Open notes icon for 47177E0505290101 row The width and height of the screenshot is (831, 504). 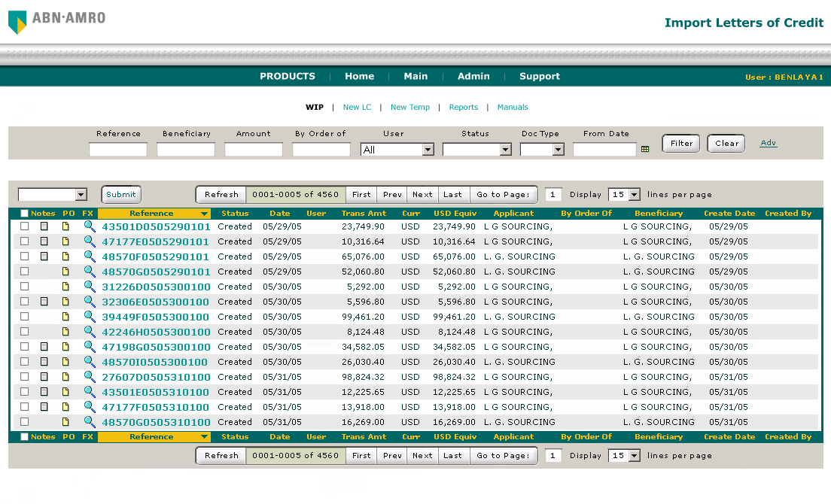tap(44, 241)
